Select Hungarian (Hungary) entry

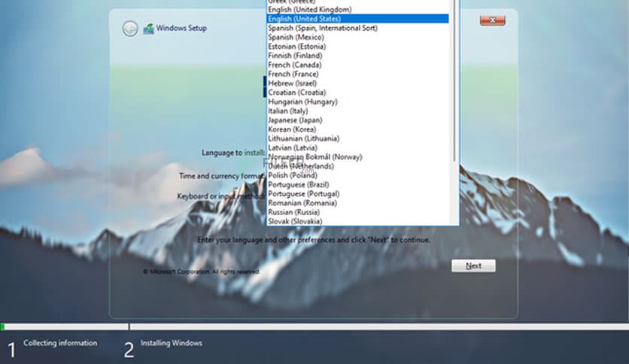(358, 102)
